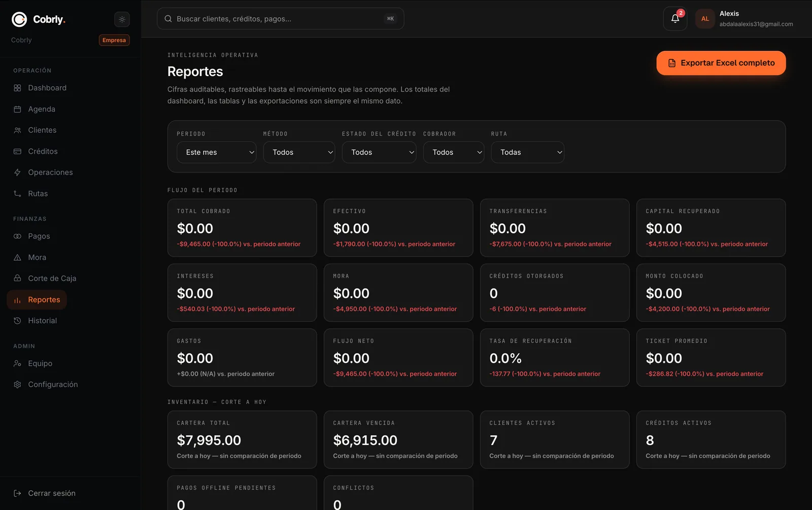This screenshot has width=812, height=510.
Task: Click the Mora warning triangle icon
Action: [x=17, y=257]
